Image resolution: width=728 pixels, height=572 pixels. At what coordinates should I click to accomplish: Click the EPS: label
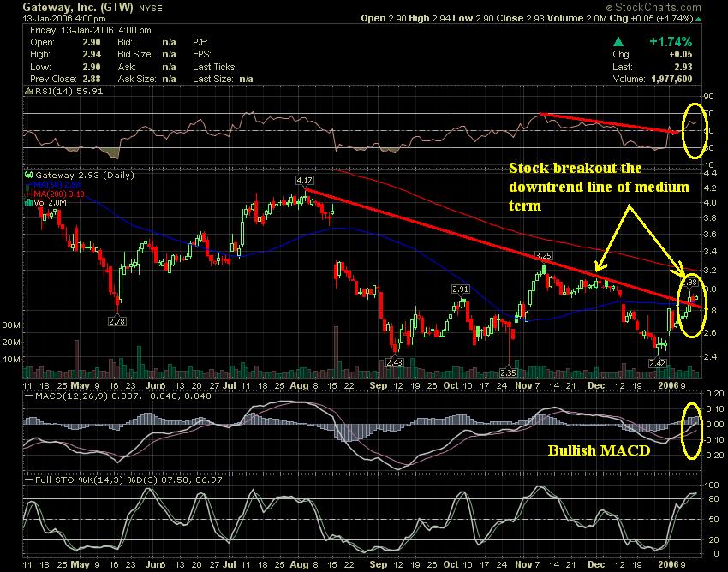click(202, 54)
